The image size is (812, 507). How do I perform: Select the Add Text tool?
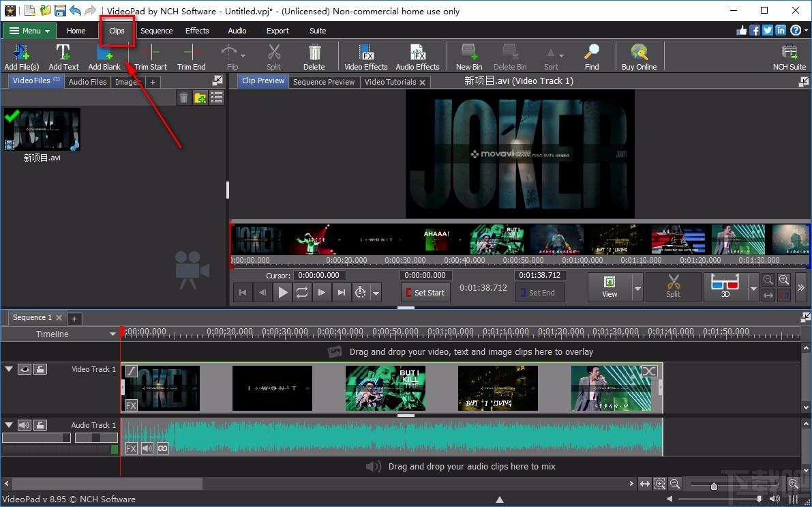point(63,51)
